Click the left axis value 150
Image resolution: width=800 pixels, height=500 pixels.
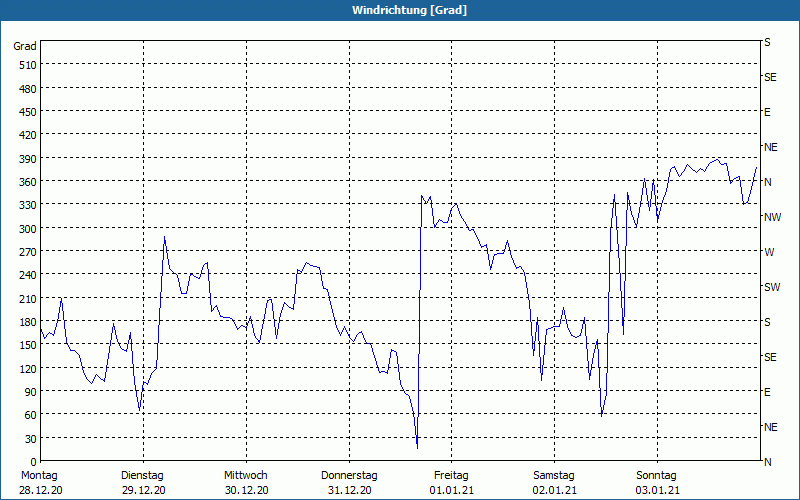pos(28,345)
